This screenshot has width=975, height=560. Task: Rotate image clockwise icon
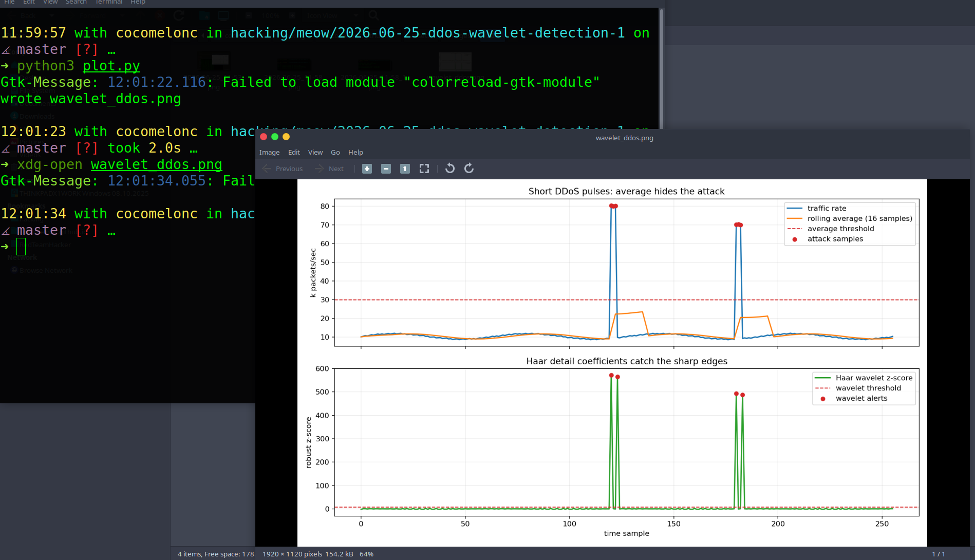(468, 169)
